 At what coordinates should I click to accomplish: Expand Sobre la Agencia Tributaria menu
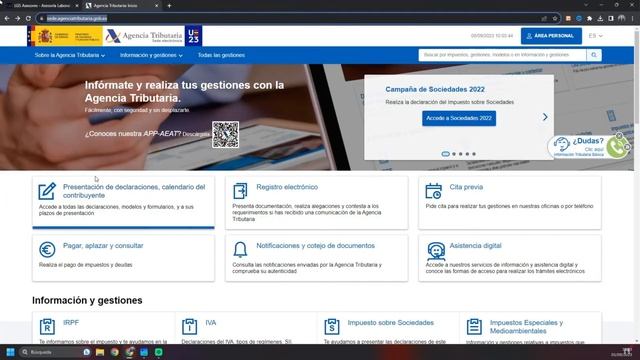coord(70,55)
